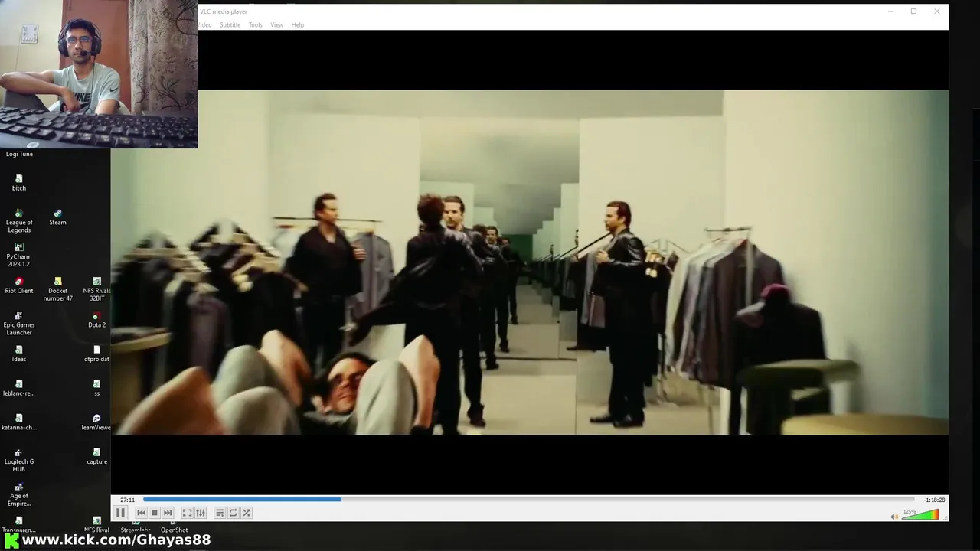
Task: Open the Help menu in VLC
Action: pyautogui.click(x=297, y=25)
